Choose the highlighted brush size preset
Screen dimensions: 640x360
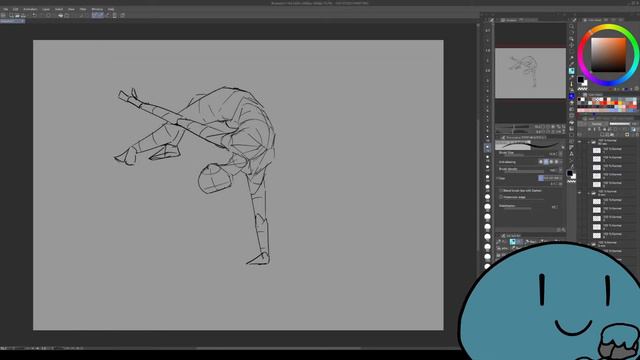click(487, 148)
